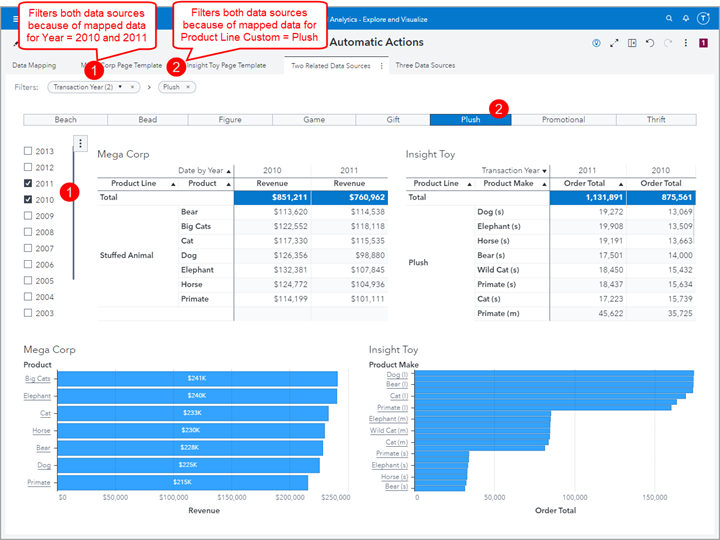Click the maroon badge showing 1
This screenshot has height=540, width=720.
[703, 43]
